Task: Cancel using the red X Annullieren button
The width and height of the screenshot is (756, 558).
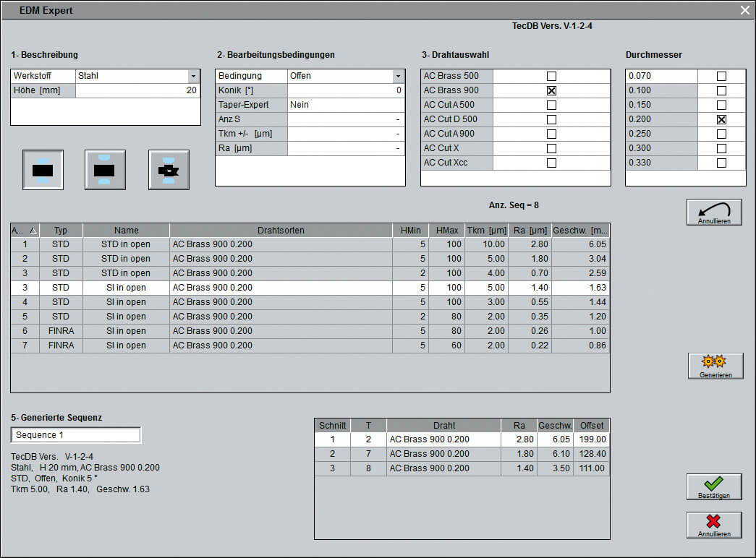Action: (x=713, y=525)
